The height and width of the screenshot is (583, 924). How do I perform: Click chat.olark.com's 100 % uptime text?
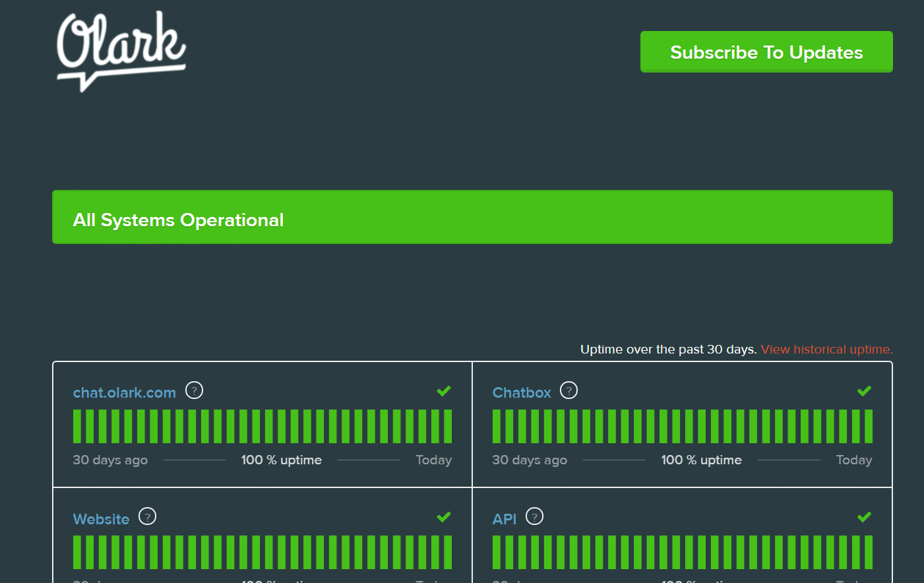point(282,460)
